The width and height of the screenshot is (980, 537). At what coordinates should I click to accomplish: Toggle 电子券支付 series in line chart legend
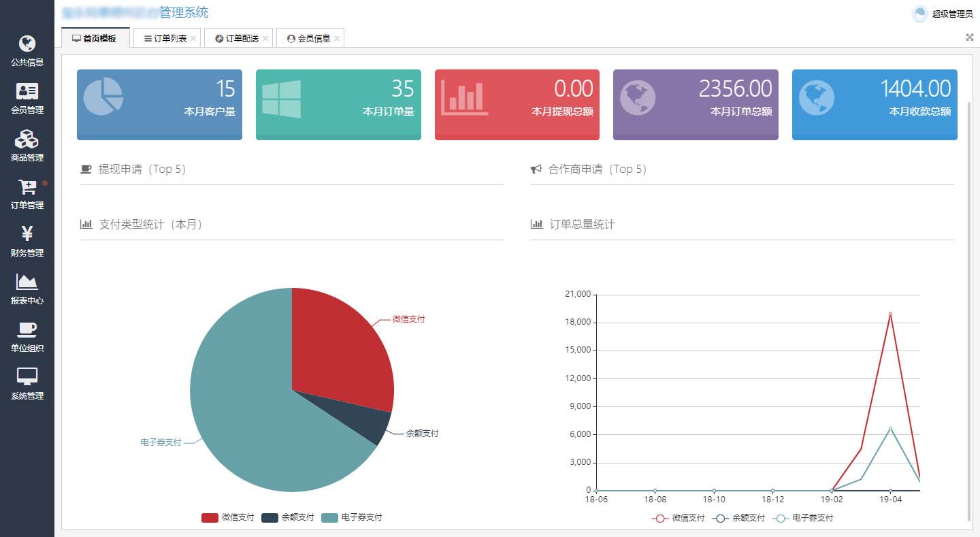(803, 518)
